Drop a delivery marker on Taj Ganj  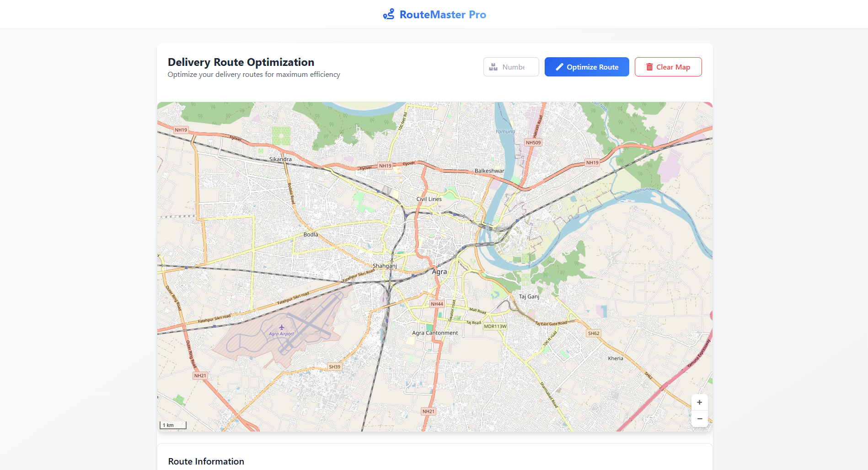pyautogui.click(x=529, y=297)
